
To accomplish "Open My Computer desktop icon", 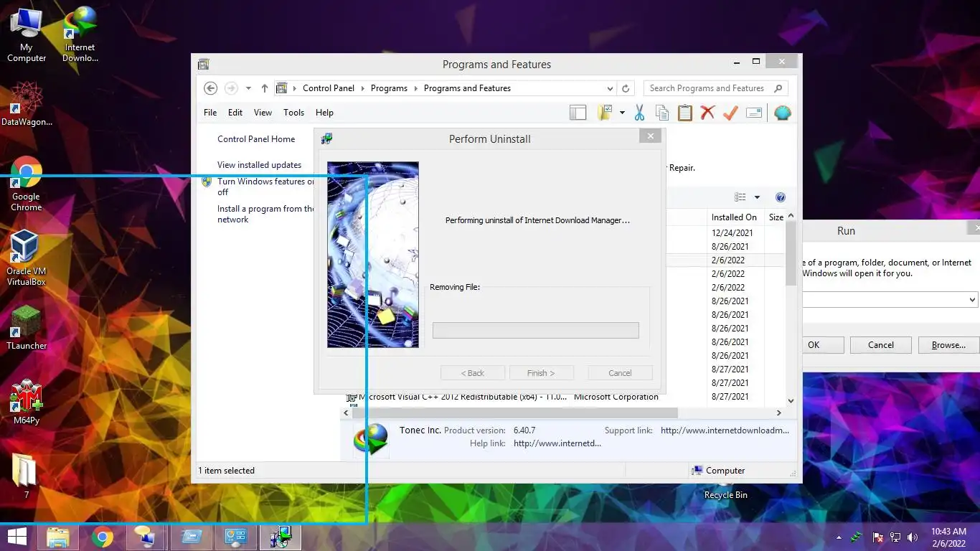I will click(27, 35).
